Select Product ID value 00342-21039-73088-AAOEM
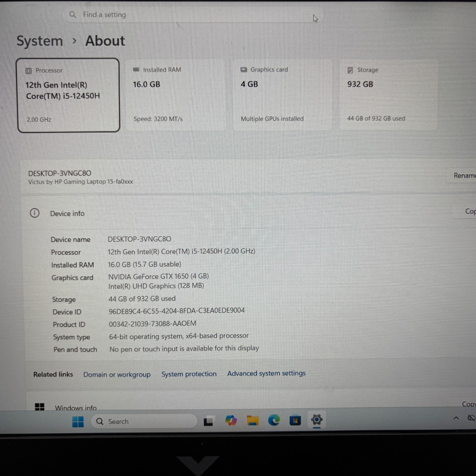Image resolution: width=476 pixels, height=476 pixels. [x=153, y=324]
